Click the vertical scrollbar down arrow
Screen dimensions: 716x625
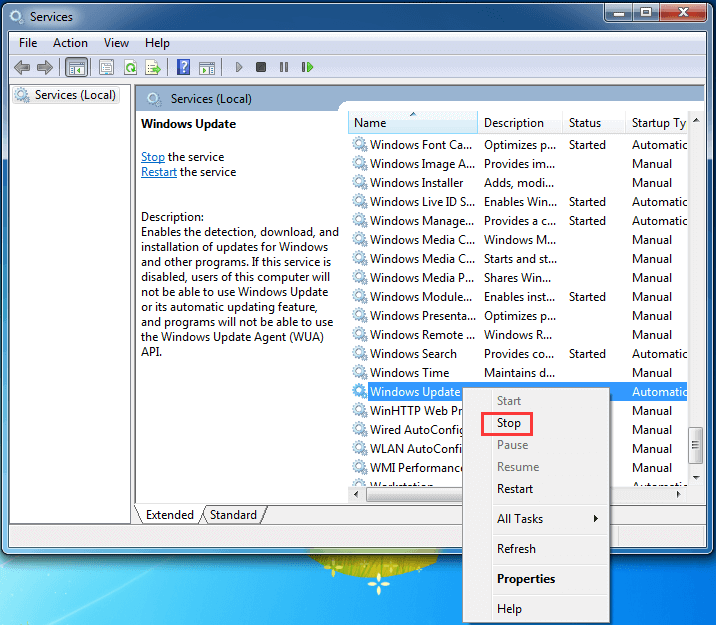click(696, 478)
